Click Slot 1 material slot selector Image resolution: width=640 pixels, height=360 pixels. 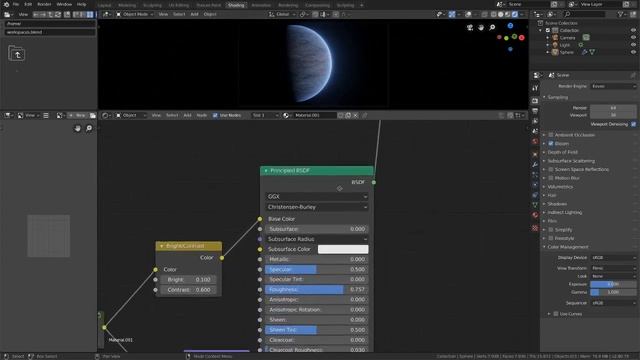(x=264, y=116)
